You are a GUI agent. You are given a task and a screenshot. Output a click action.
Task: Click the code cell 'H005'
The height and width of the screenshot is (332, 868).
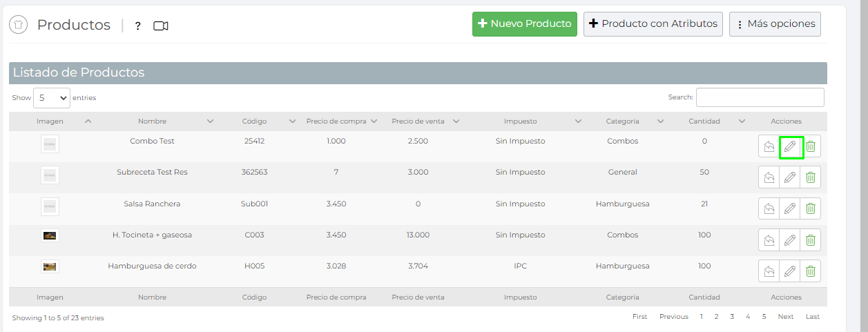click(254, 266)
